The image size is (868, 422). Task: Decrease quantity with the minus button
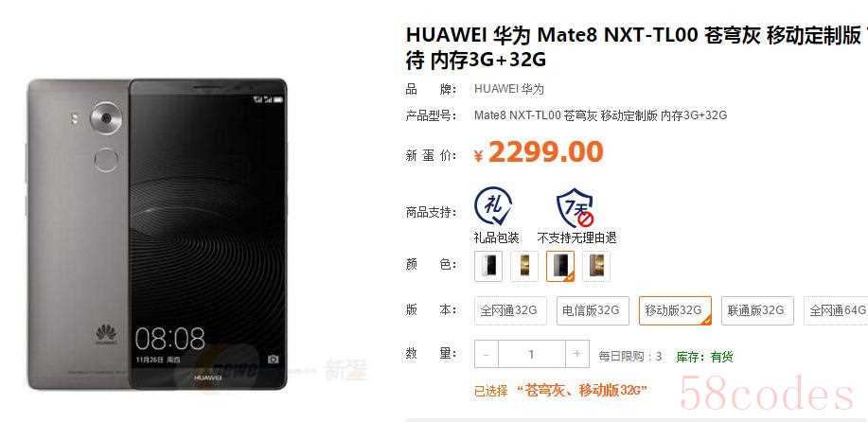point(487,354)
